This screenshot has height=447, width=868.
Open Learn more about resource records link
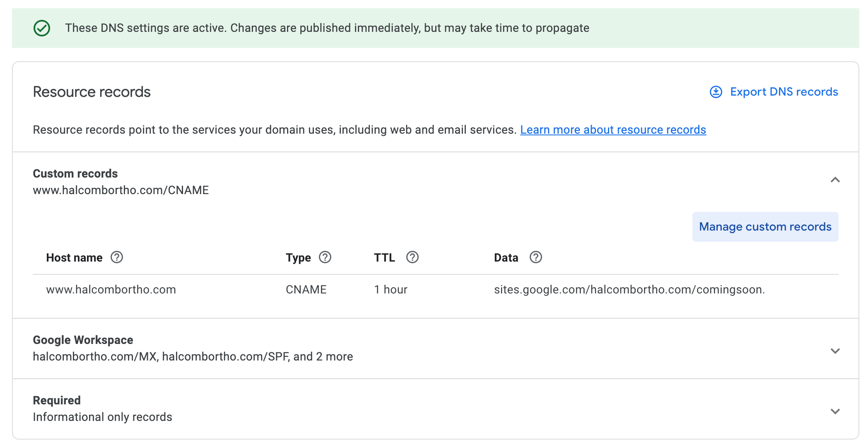[x=613, y=130]
